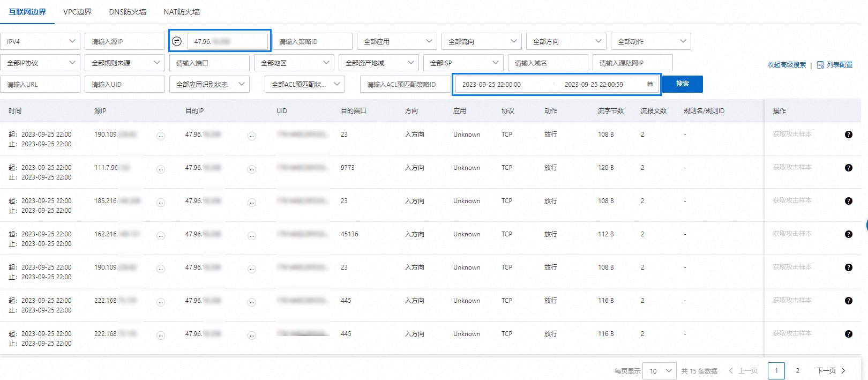Open the IPV4 dropdown
Viewport: 868px width, 380px height.
tap(40, 41)
